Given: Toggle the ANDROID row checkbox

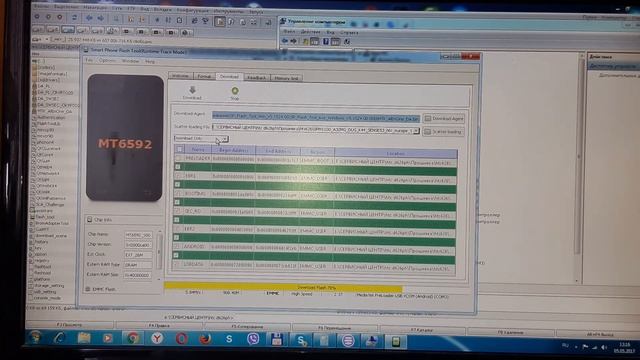Looking at the screenshot, I should coord(176,246).
